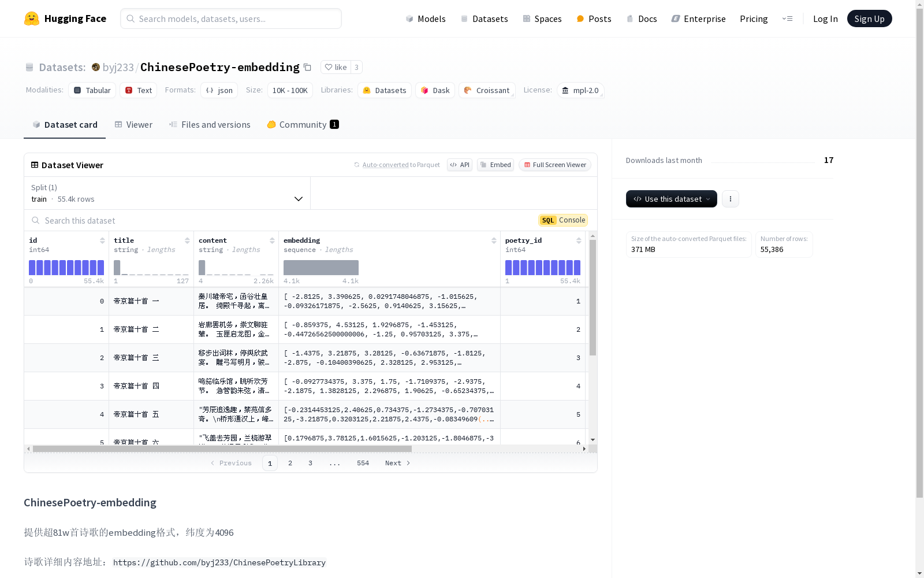The width and height of the screenshot is (924, 578).
Task: Open Enterprise in top navigation
Action: 698,18
